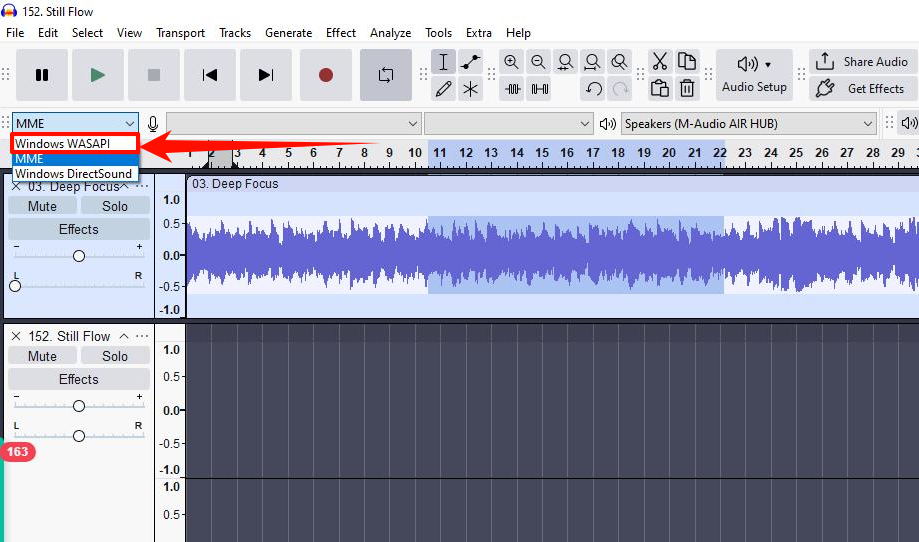Adjust pan slider of 152. Still Flow
This screenshot has width=919, height=542.
(x=79, y=436)
